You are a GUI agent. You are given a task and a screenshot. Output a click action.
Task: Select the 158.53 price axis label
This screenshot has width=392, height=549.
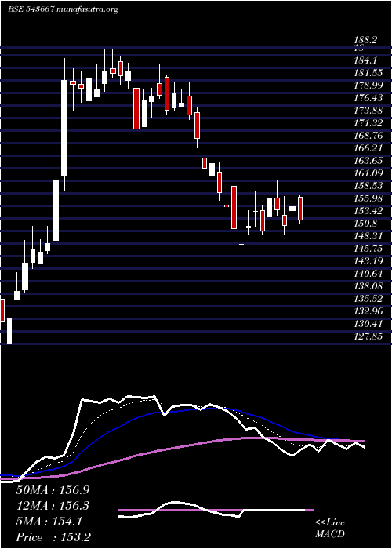tap(368, 186)
